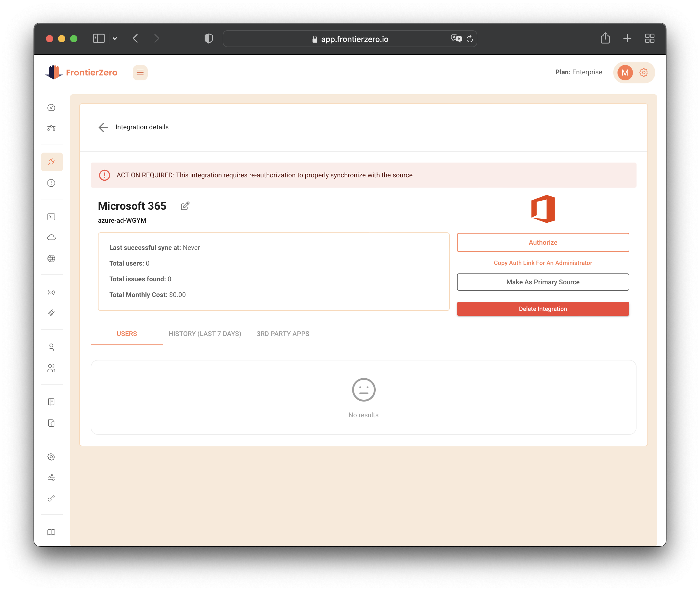This screenshot has width=700, height=591.
Task: Open the integrations plug icon in sidebar
Action: pyautogui.click(x=52, y=162)
